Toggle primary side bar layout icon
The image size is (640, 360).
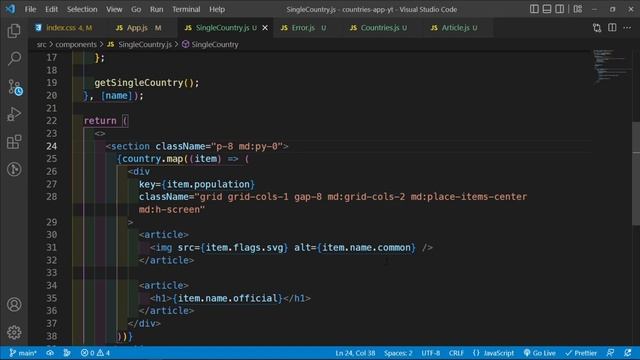pyautogui.click(x=534, y=9)
